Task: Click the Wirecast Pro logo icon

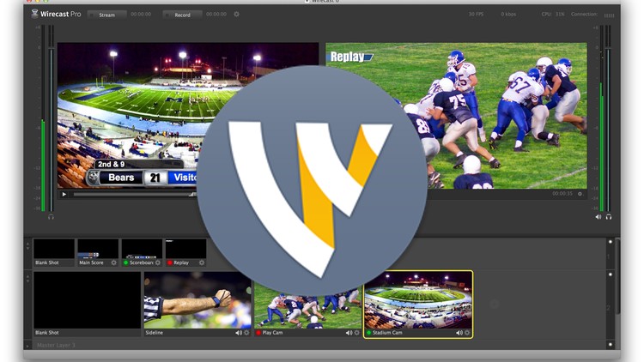Action: point(35,14)
